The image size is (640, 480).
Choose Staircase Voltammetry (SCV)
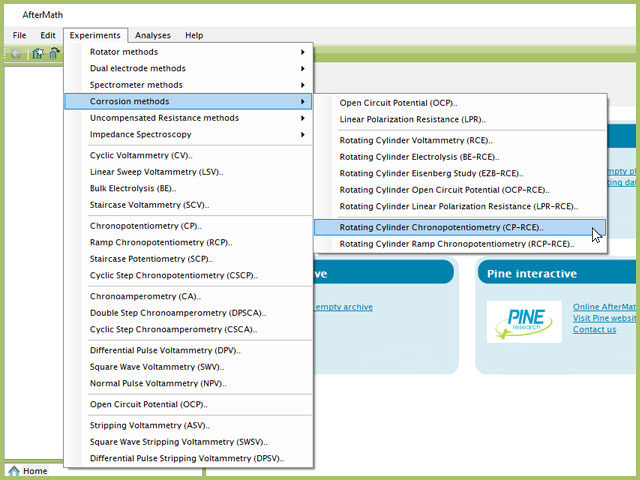(188, 205)
